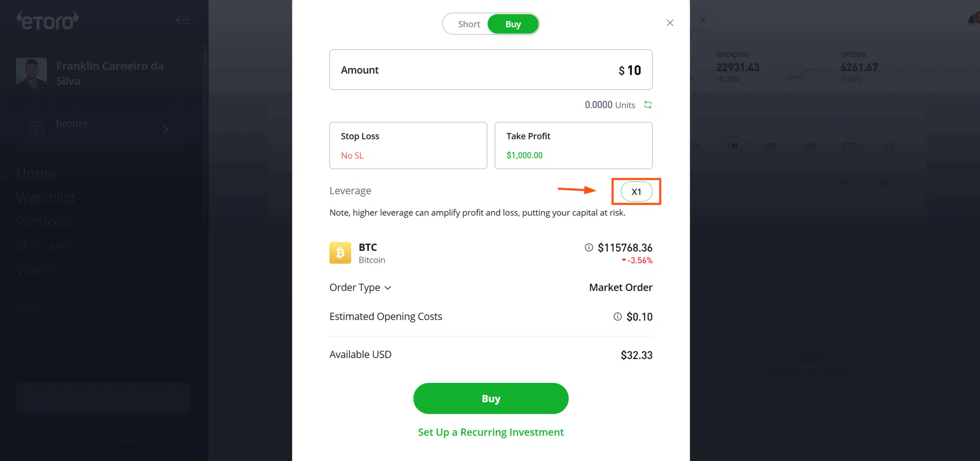
Task: Go to Portfolio in the sidebar
Action: (x=44, y=222)
